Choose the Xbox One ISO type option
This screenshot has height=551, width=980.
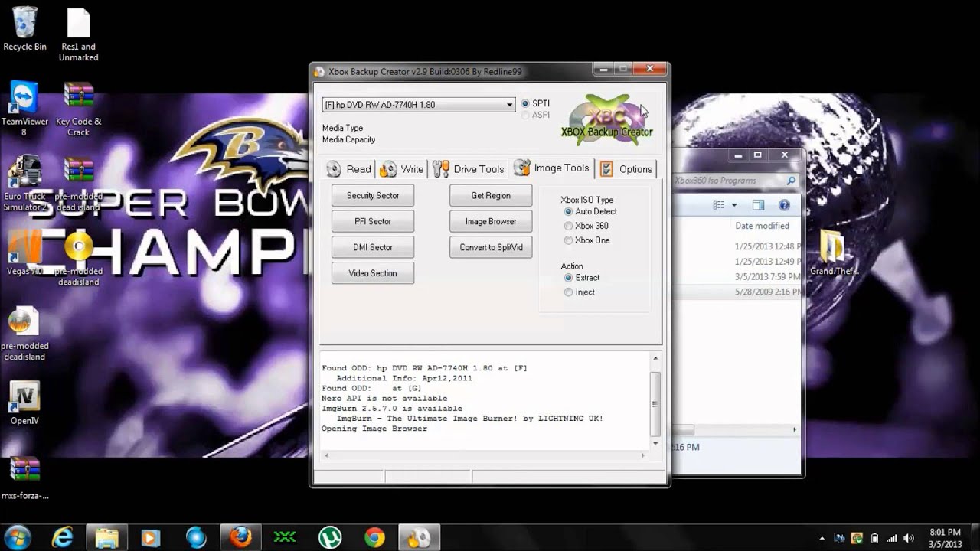point(568,240)
